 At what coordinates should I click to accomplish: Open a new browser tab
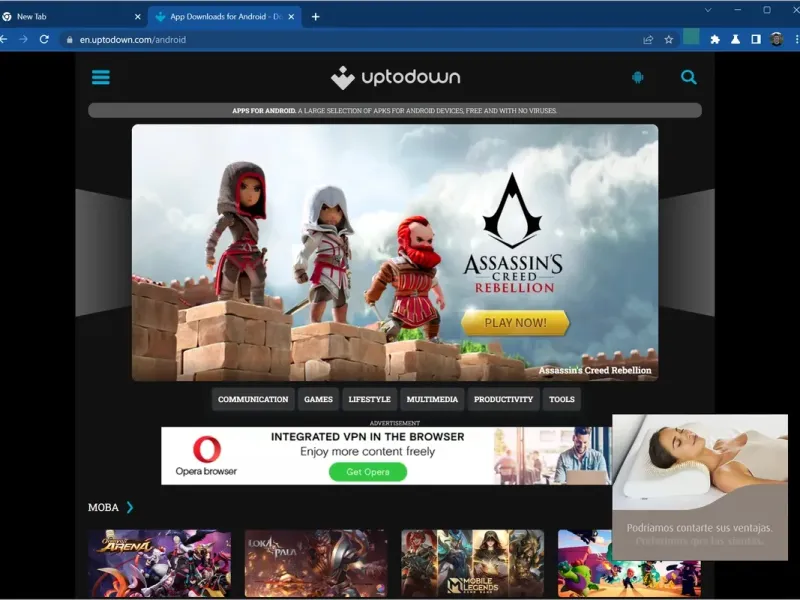(x=316, y=17)
